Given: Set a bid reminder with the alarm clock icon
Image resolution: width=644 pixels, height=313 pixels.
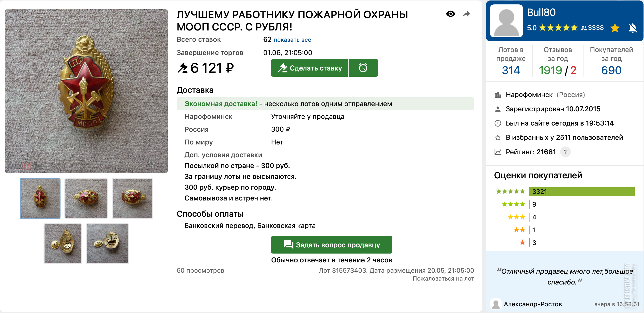Looking at the screenshot, I should point(363,68).
